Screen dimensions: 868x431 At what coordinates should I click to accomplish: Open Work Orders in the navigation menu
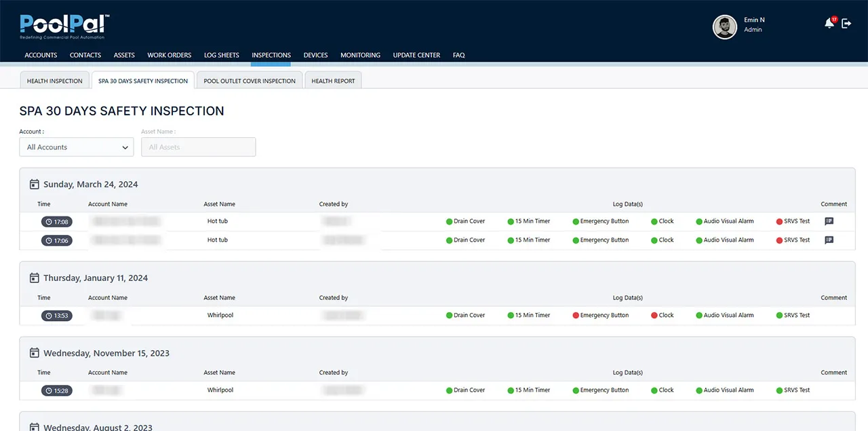[x=169, y=55]
